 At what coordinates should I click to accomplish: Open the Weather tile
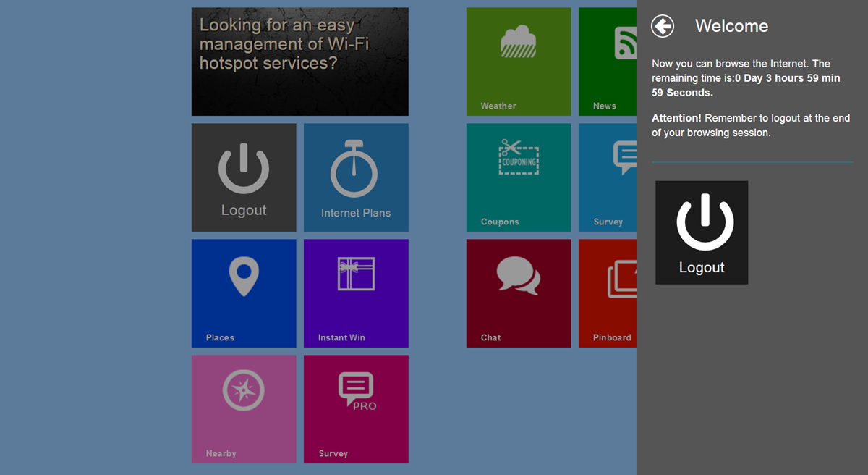pos(519,62)
